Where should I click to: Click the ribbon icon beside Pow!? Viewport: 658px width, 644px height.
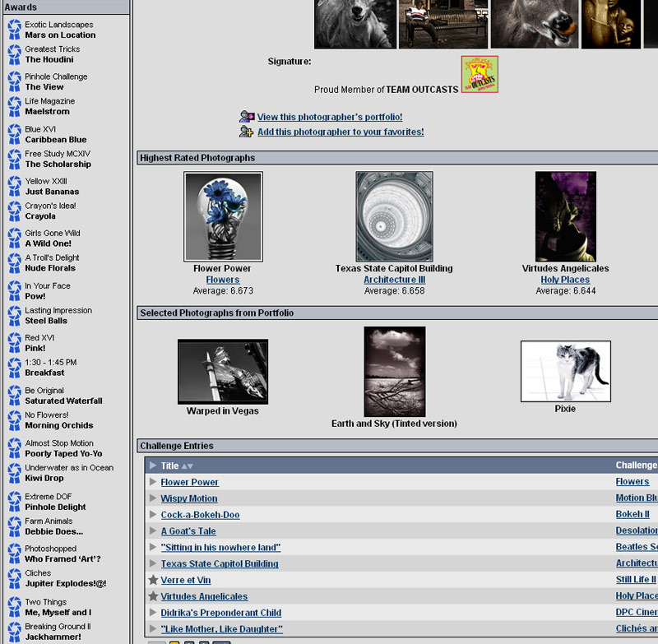click(14, 290)
